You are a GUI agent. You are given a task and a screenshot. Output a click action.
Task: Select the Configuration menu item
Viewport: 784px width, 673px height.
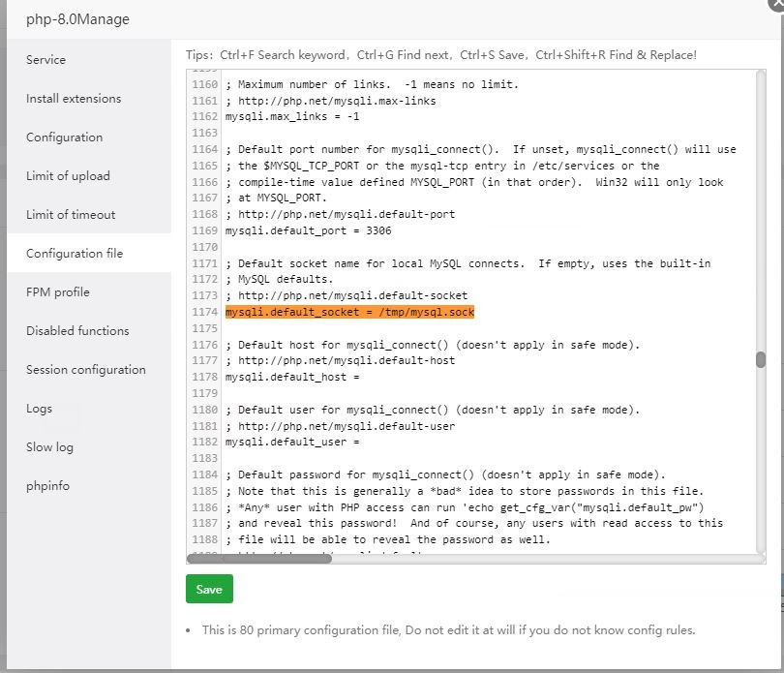point(64,138)
